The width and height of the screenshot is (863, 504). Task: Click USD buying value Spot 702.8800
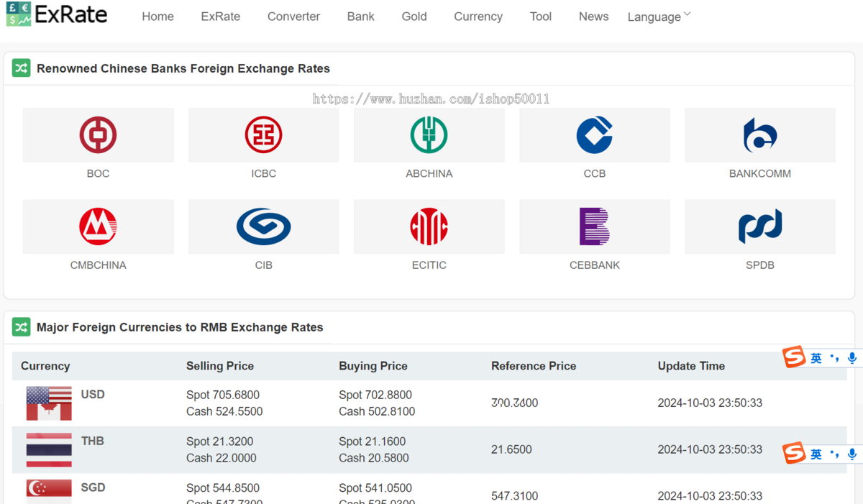pos(375,395)
